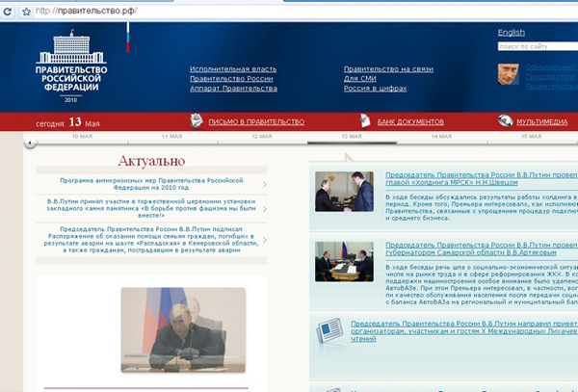
Task: Click the multimedia disc icon
Action: pyautogui.click(x=505, y=121)
